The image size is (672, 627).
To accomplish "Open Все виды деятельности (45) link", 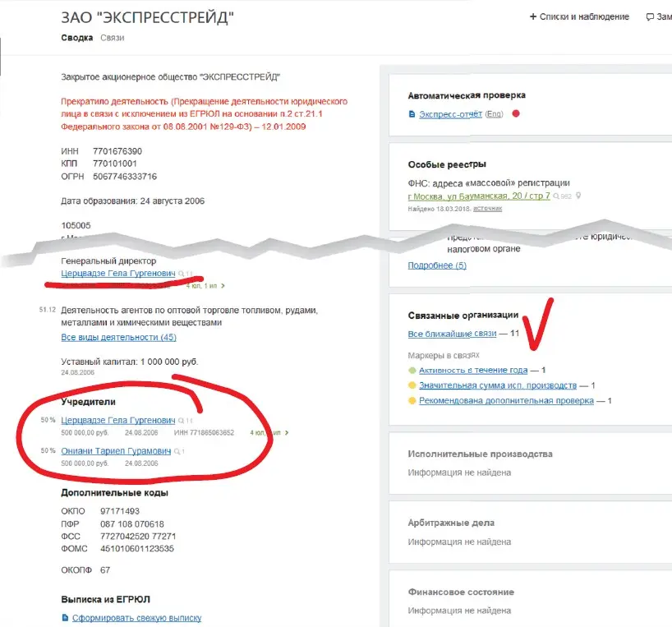I will point(118,337).
